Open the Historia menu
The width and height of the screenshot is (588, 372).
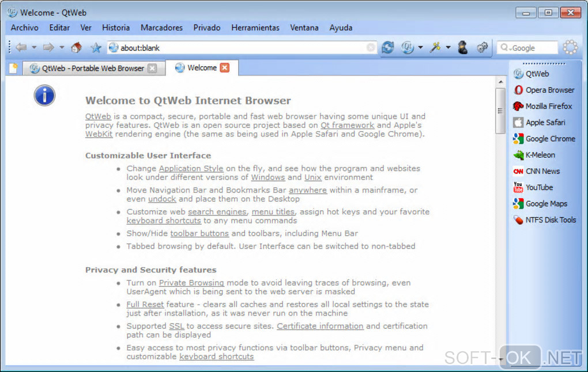point(116,28)
